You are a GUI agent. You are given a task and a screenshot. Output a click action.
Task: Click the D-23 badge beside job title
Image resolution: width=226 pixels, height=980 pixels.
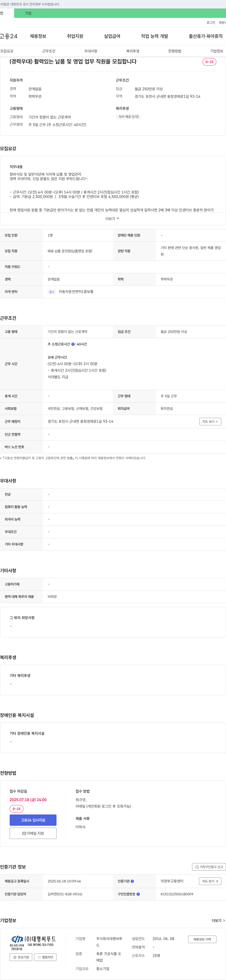pos(209,62)
